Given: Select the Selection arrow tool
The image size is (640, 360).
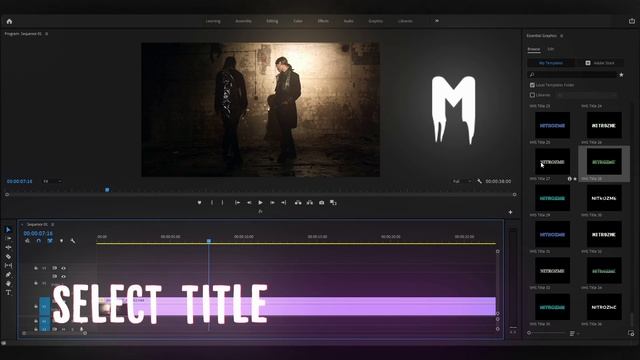Looking at the screenshot, I should [x=8, y=230].
